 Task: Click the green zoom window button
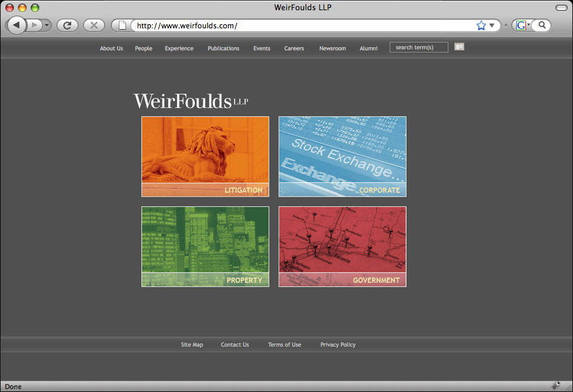click(35, 8)
